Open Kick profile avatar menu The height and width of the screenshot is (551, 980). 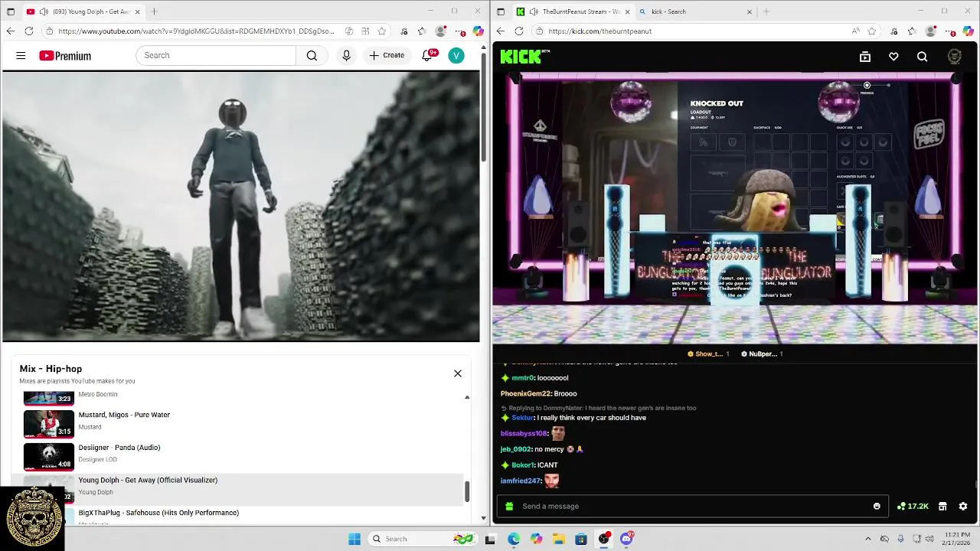pos(954,57)
